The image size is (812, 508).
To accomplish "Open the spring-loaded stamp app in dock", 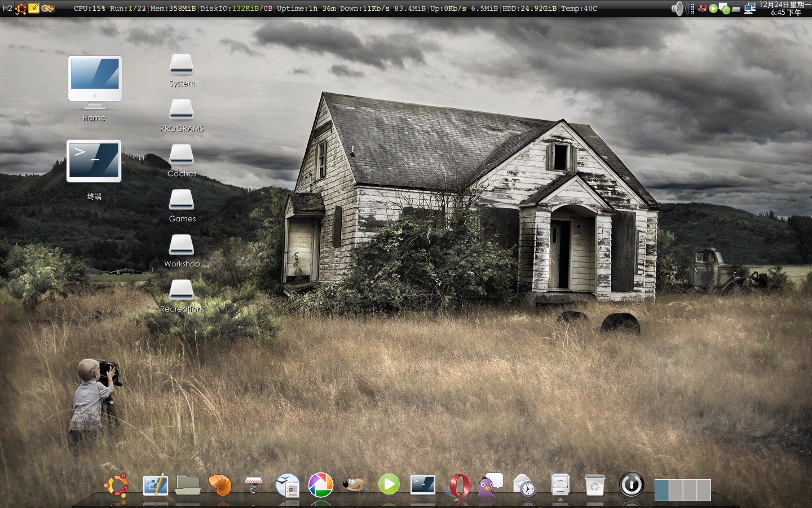I will [253, 485].
